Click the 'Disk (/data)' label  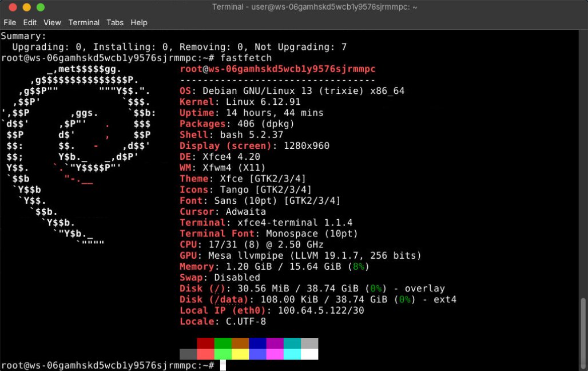pos(214,299)
